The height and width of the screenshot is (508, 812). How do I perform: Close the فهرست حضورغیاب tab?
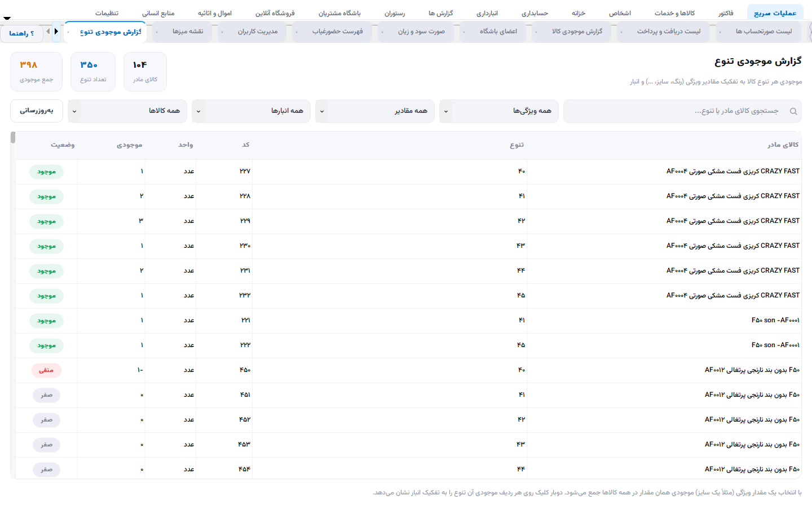click(297, 32)
